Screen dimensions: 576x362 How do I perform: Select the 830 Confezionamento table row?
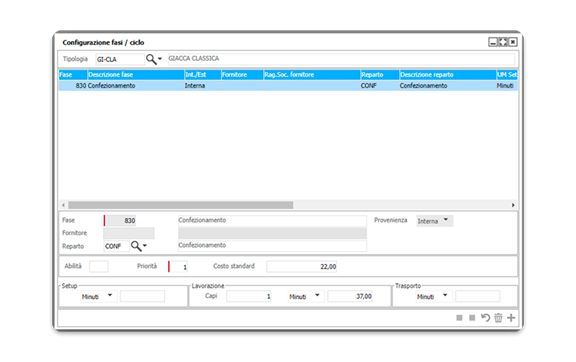click(288, 86)
